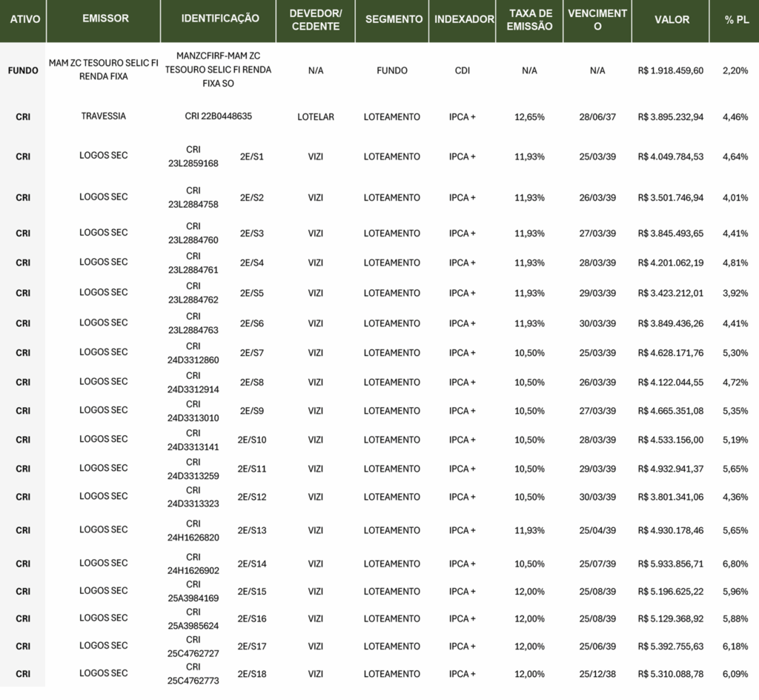Select the 12,65% emission rate cell
The image size is (759, 700).
pos(529,117)
